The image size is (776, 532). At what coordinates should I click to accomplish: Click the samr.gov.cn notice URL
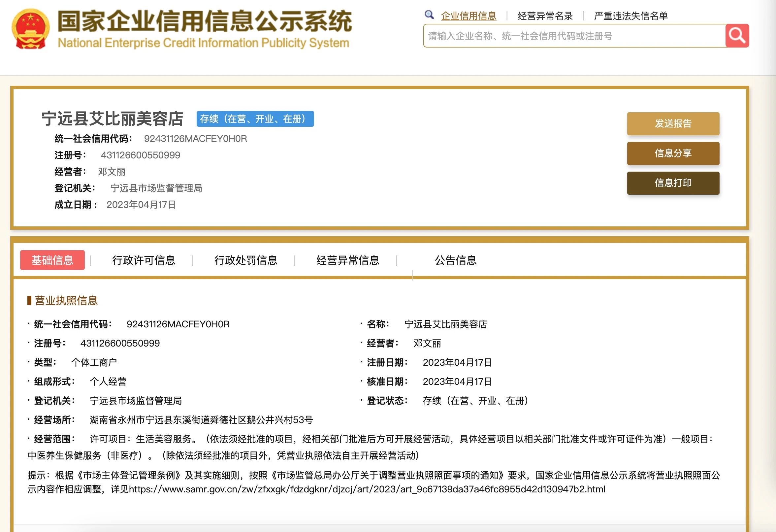(x=367, y=489)
